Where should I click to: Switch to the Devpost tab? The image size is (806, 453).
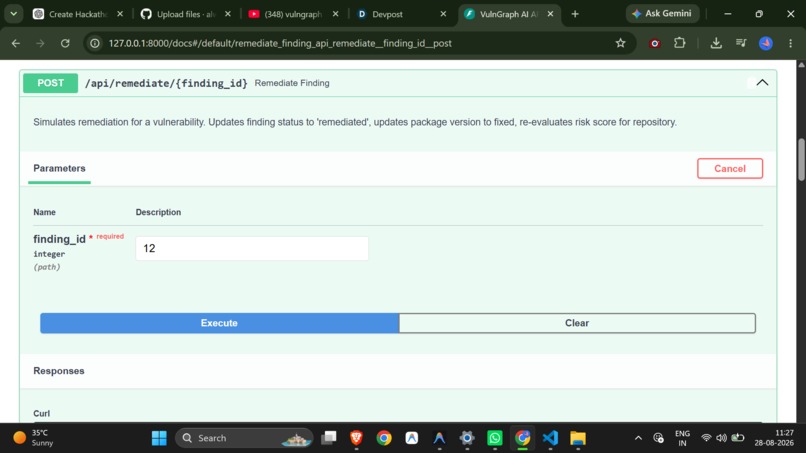click(x=400, y=14)
